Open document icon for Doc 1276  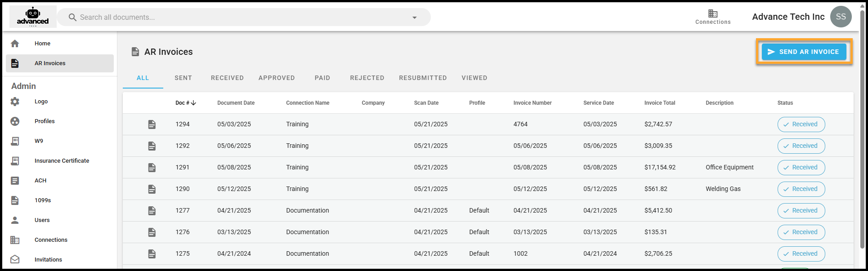point(152,232)
